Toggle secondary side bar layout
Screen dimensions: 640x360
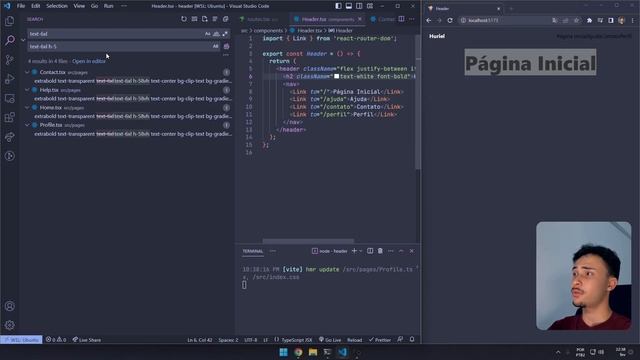pos(359,6)
